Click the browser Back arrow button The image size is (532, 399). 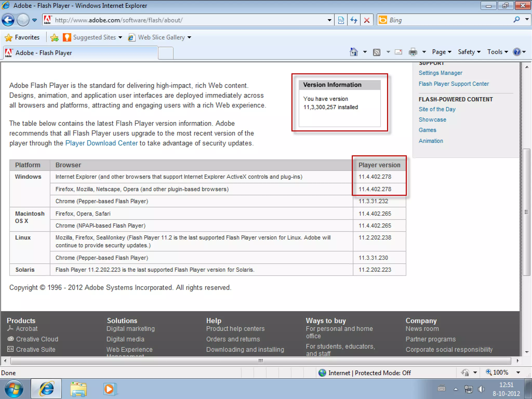click(x=8, y=20)
